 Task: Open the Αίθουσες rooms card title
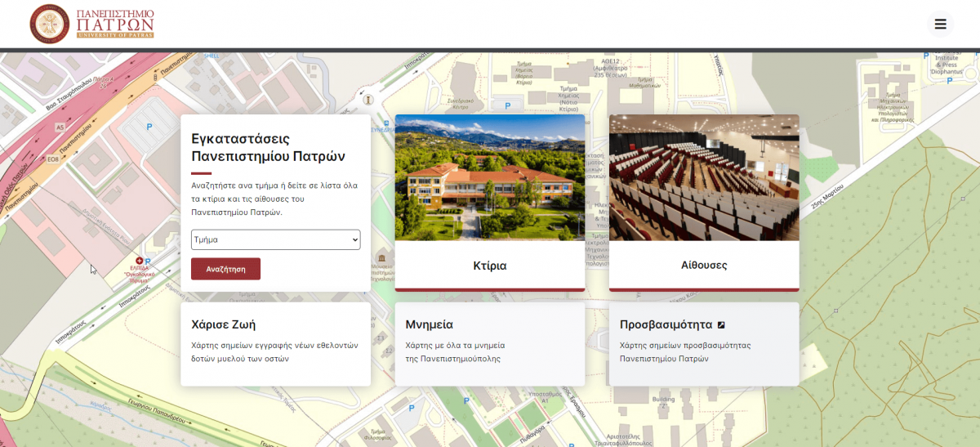tap(703, 266)
